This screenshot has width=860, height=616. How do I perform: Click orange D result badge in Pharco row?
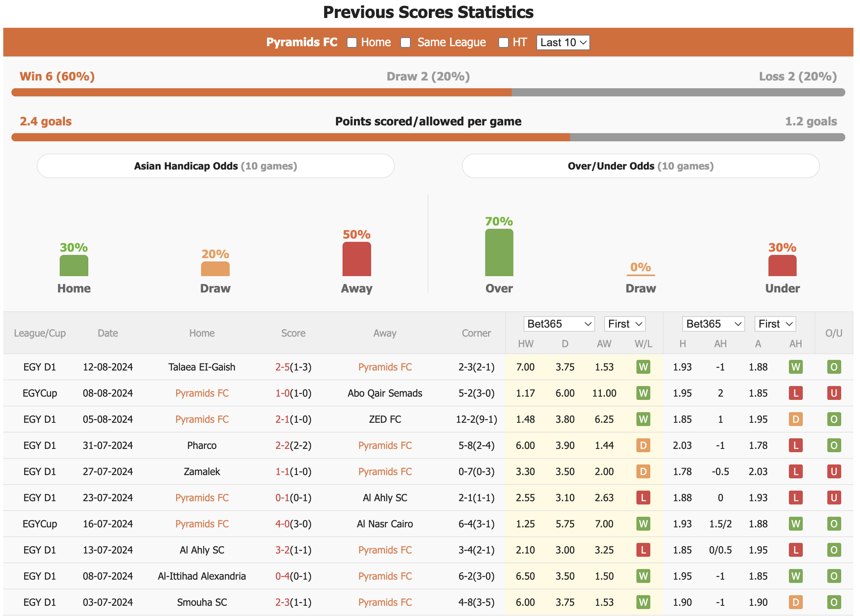coord(643,445)
